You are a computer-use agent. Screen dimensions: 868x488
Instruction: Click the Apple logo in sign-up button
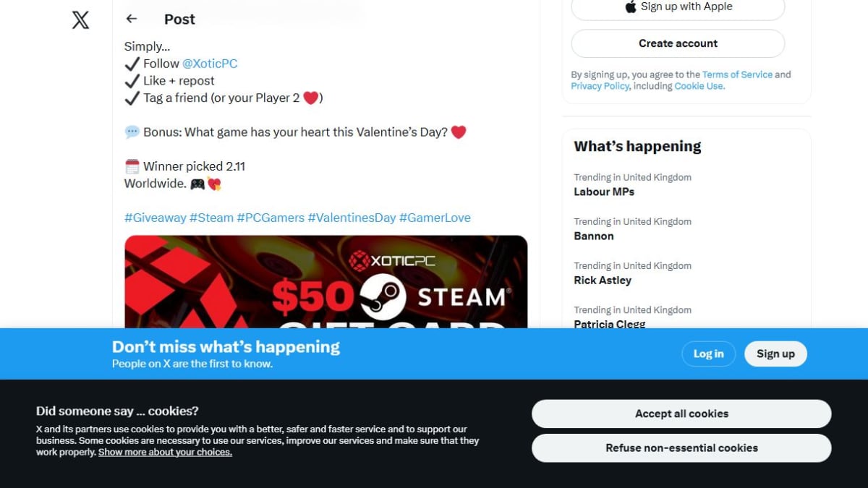pos(631,7)
